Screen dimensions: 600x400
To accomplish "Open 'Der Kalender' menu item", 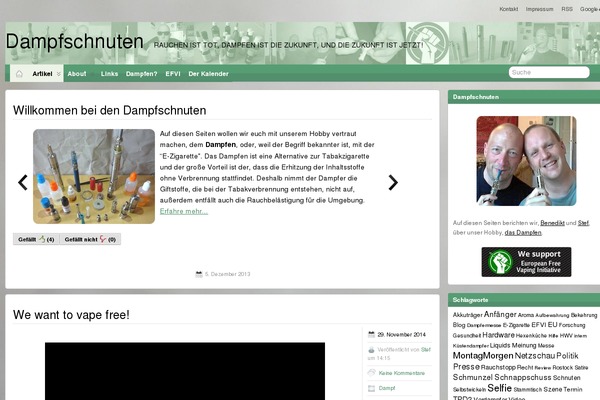I will 208,74.
